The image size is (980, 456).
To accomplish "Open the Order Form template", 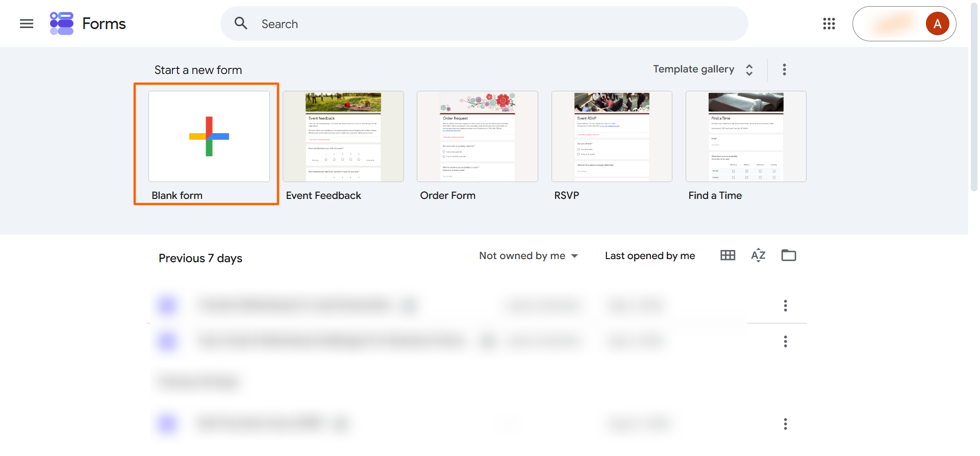I will coord(478,136).
